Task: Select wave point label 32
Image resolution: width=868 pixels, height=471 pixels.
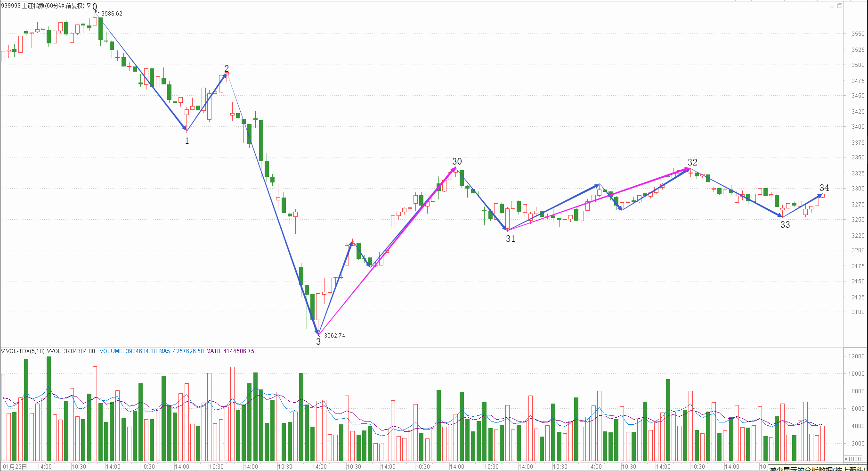Action: click(692, 163)
